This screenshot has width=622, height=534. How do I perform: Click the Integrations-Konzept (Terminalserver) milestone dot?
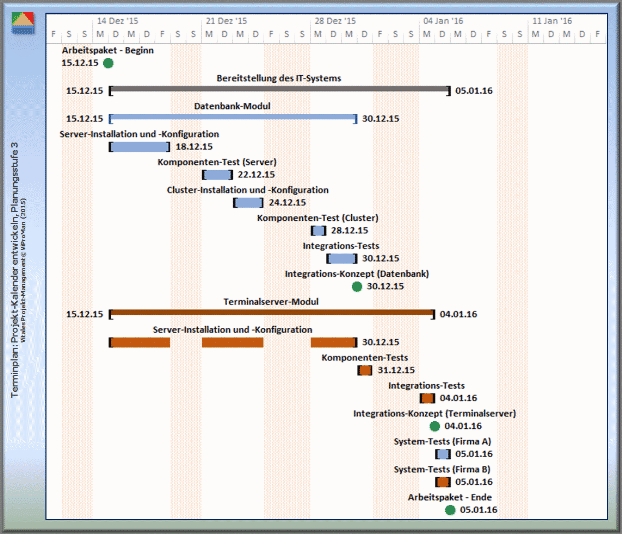coord(435,426)
